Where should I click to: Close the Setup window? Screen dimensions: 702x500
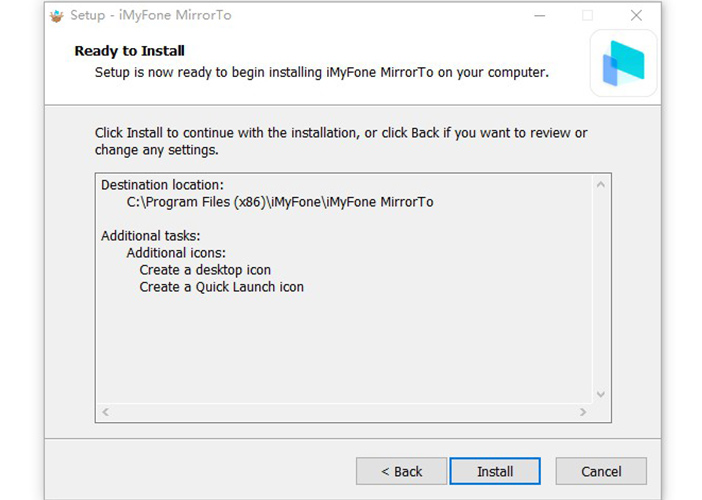(636, 16)
